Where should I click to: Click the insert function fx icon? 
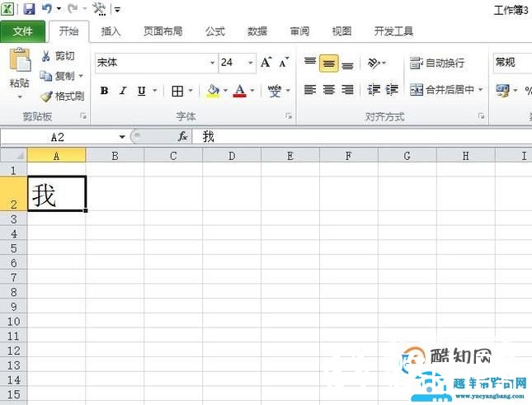point(182,136)
